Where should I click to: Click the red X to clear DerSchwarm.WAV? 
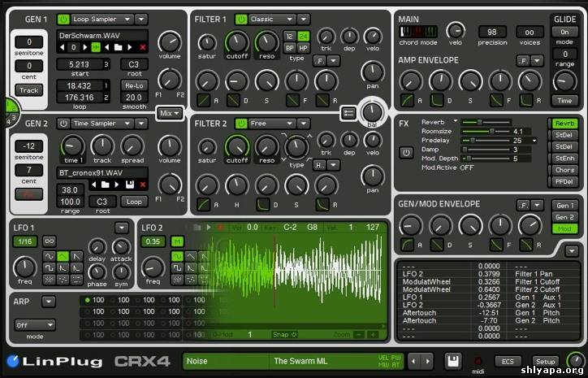coord(143,48)
